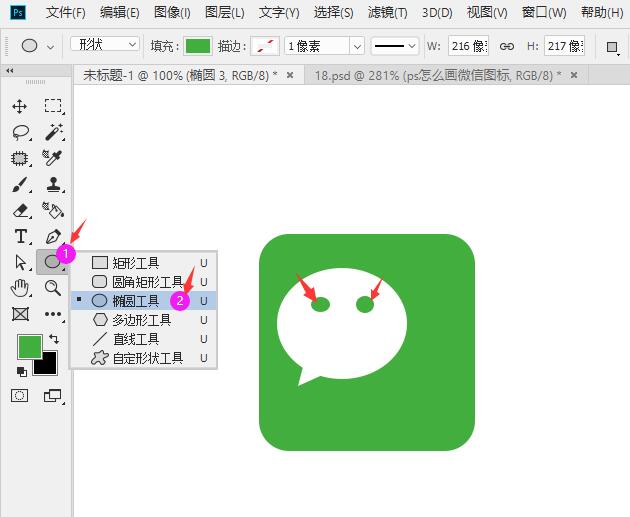Choose 椭圆工具 from the flyout
The image size is (630, 517).
tap(143, 300)
